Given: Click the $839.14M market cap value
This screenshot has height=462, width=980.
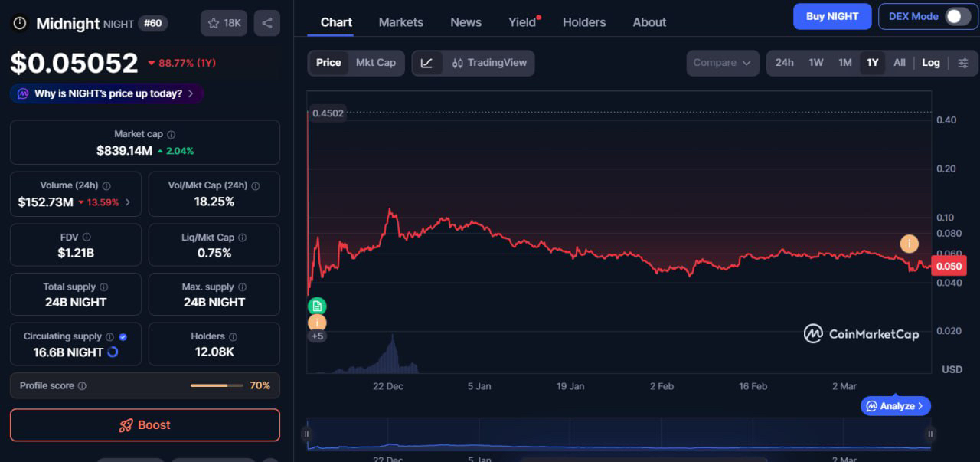Looking at the screenshot, I should 124,151.
